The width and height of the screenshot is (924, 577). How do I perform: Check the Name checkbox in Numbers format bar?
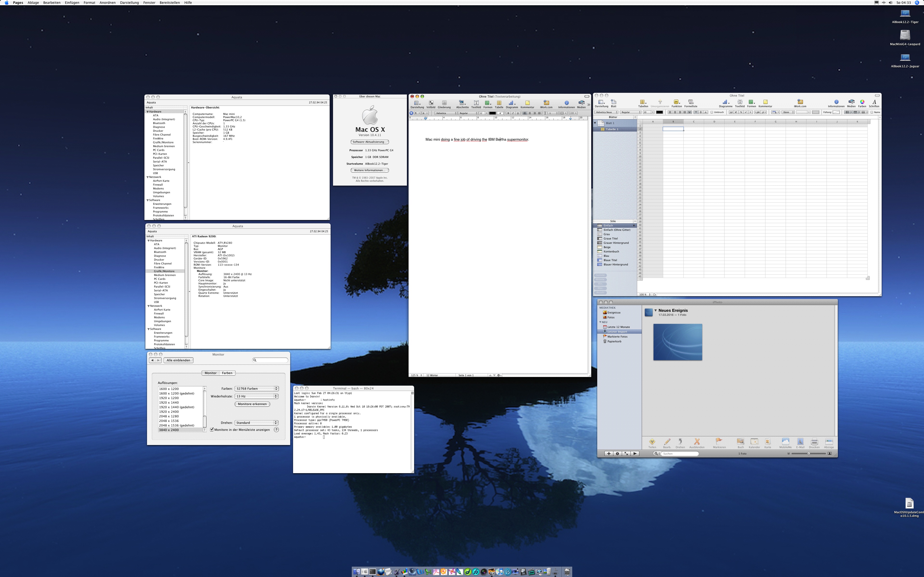tap(872, 112)
